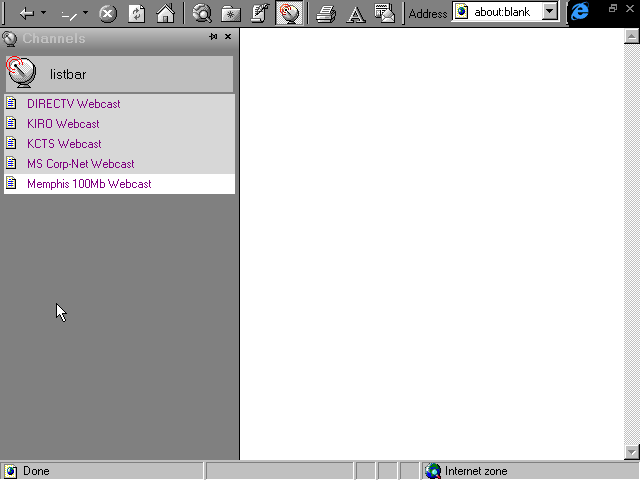Pin the Channels pane
The image size is (640, 480).
213,37
